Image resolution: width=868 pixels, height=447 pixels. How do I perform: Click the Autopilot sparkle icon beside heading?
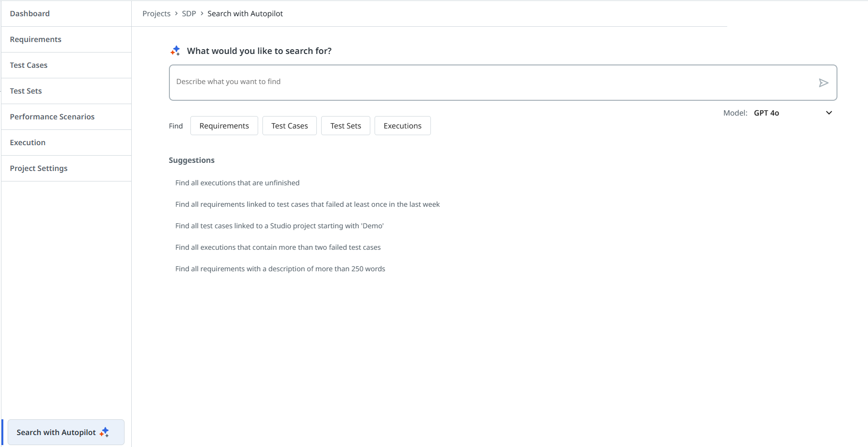[x=176, y=51]
